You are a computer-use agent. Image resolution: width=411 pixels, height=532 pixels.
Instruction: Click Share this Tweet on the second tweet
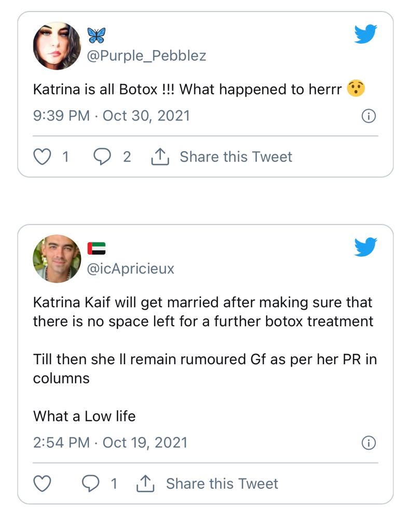tap(222, 483)
